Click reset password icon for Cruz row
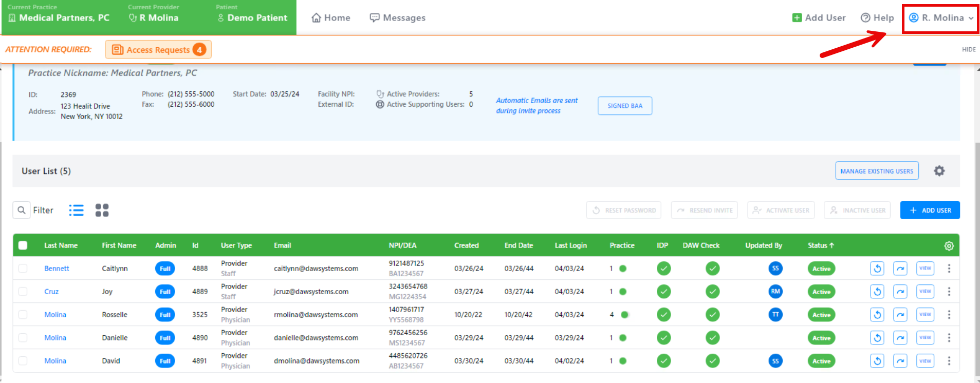This screenshot has width=980, height=383. (877, 292)
